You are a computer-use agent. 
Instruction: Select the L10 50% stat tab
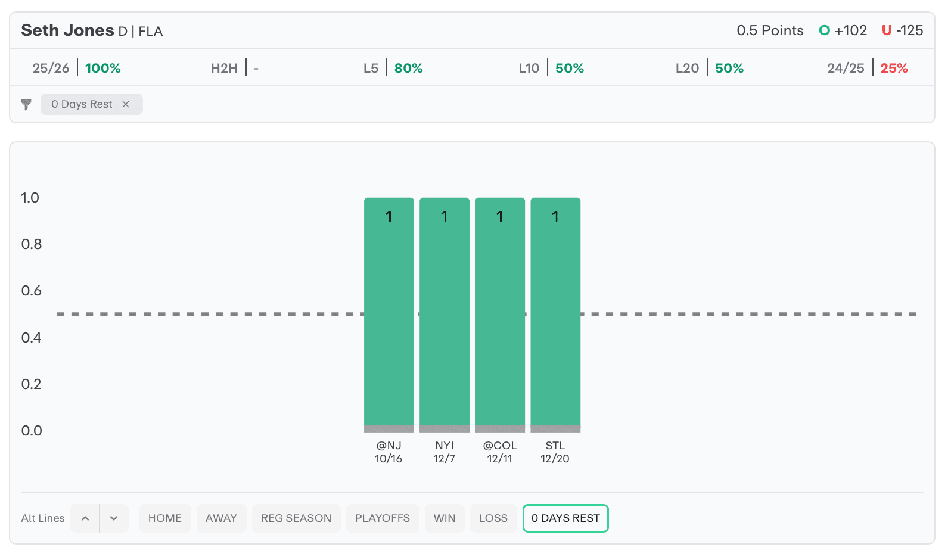551,68
